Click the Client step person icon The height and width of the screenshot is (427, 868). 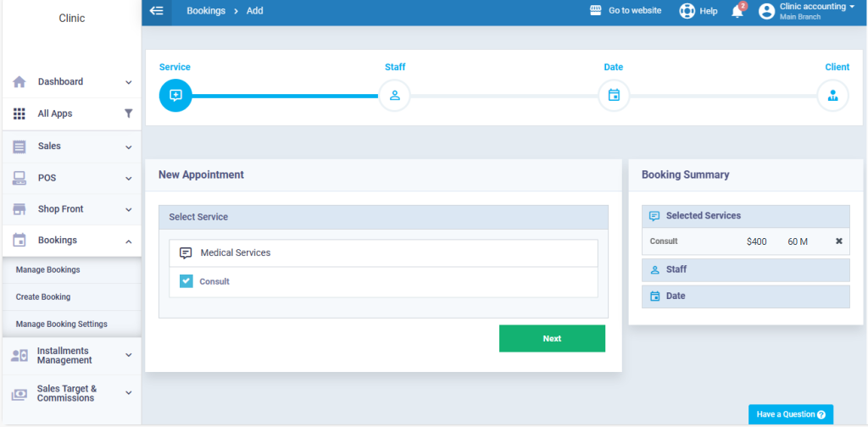point(832,95)
